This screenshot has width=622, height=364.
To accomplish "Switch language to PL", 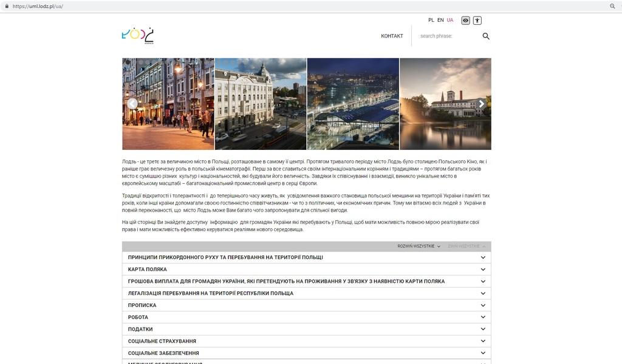I will point(431,20).
